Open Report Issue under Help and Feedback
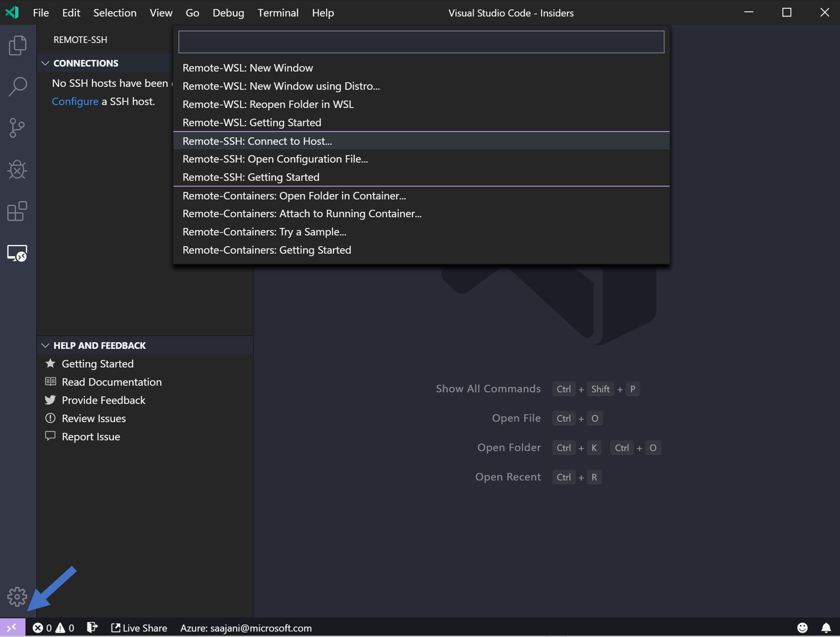Viewport: 840px width, 637px height. [91, 436]
